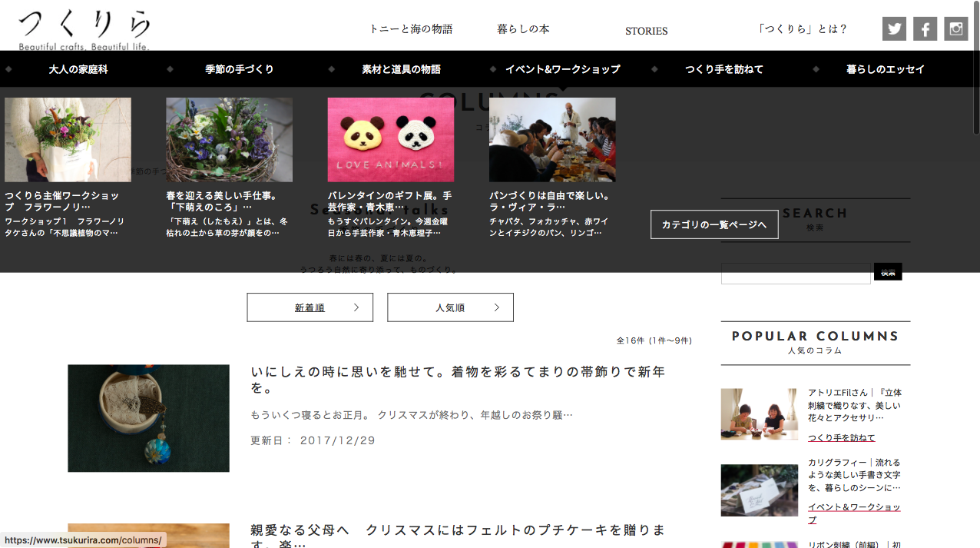Open the Twitter icon link
The width and height of the screenshot is (980, 548).
click(894, 29)
